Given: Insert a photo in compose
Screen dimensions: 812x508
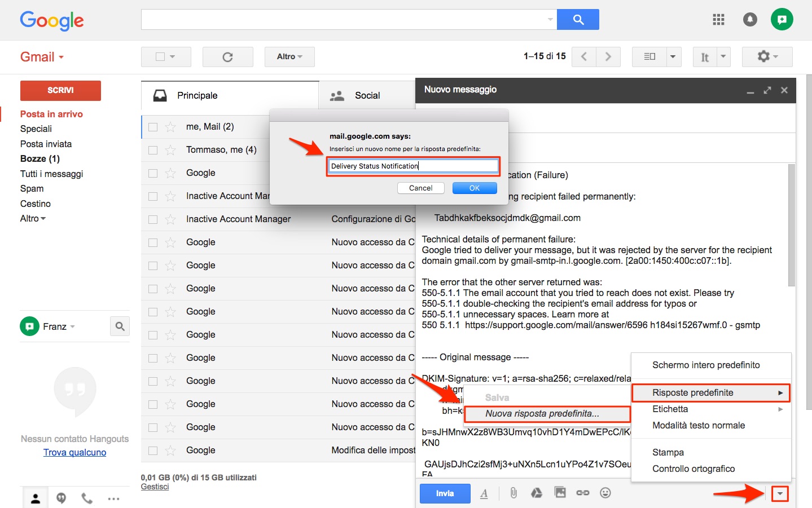Looking at the screenshot, I should [x=560, y=493].
